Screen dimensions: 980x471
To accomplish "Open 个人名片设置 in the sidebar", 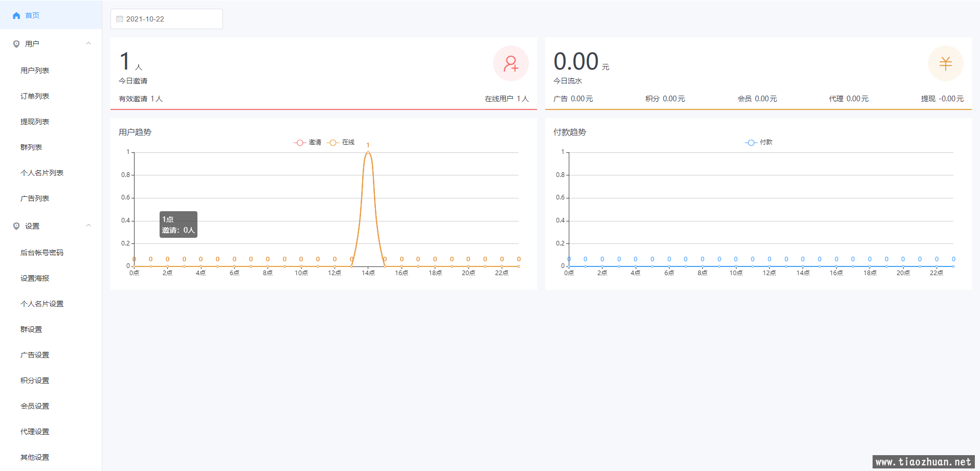I will point(42,304).
